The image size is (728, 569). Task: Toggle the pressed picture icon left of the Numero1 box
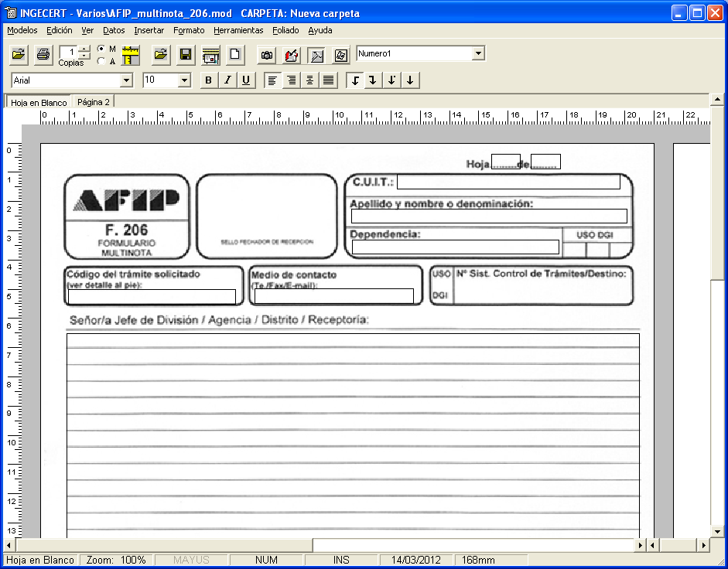pos(316,55)
